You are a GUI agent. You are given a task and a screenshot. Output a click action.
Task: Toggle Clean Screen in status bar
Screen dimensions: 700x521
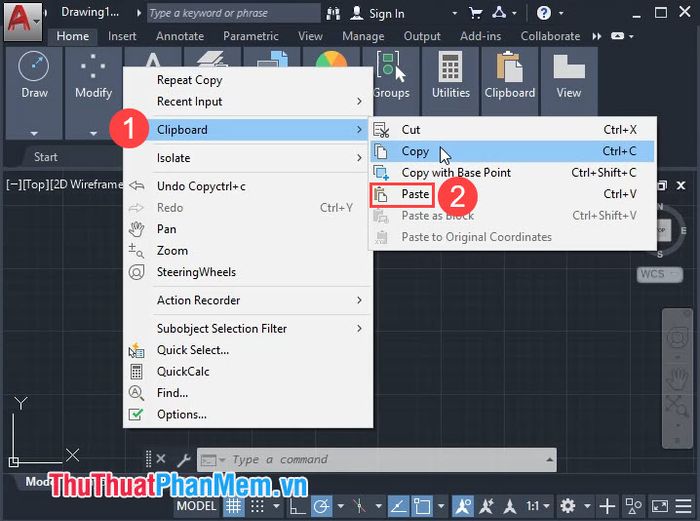(x=659, y=506)
